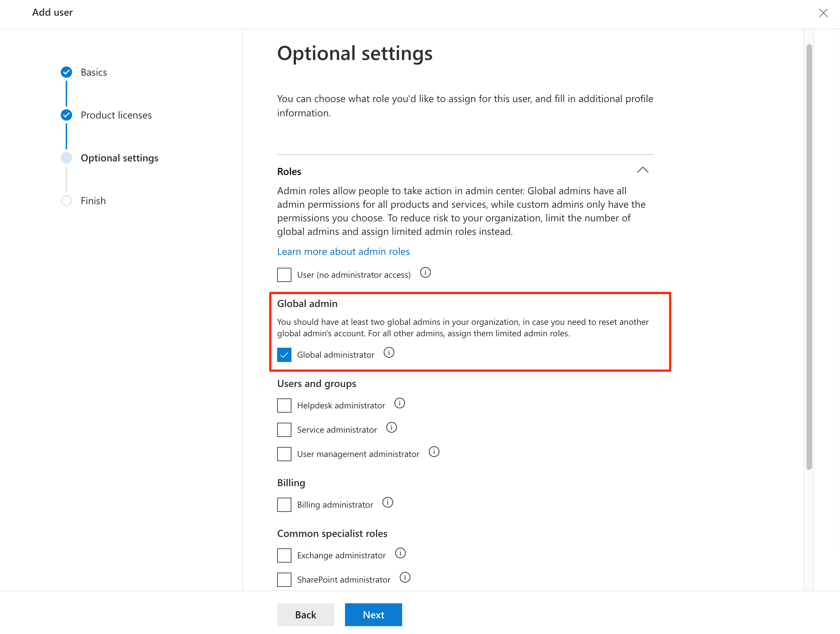Open the SharePoint administrator info icon

coord(405,578)
